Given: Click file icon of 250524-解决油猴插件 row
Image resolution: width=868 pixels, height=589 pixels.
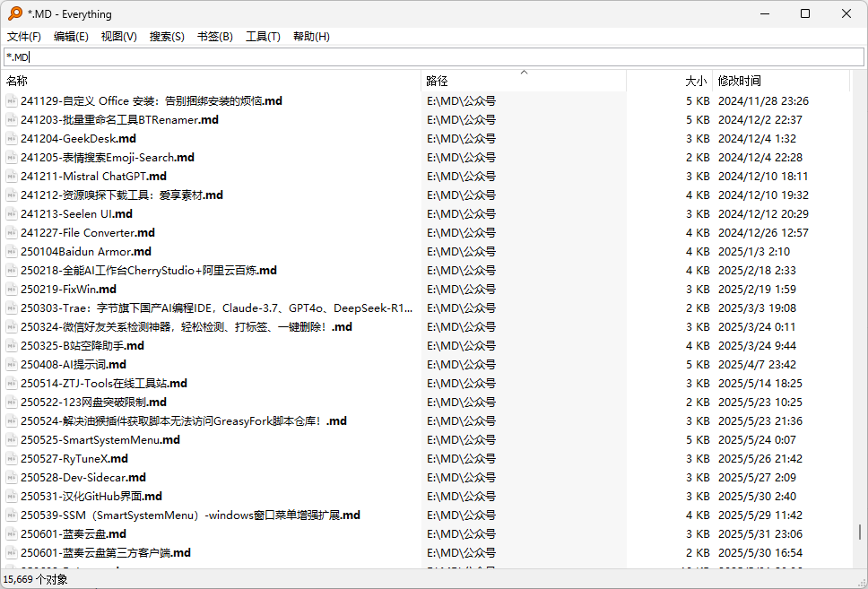Looking at the screenshot, I should point(11,420).
